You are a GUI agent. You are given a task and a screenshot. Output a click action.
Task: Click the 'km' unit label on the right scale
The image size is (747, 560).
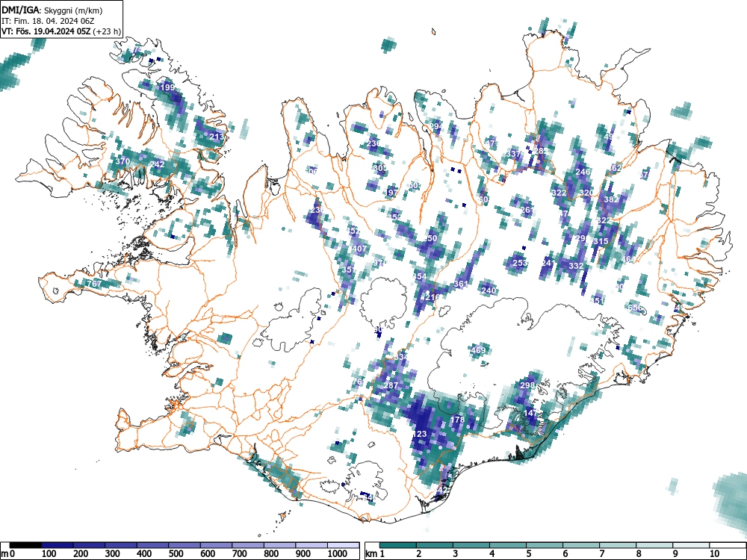pyautogui.click(x=371, y=554)
